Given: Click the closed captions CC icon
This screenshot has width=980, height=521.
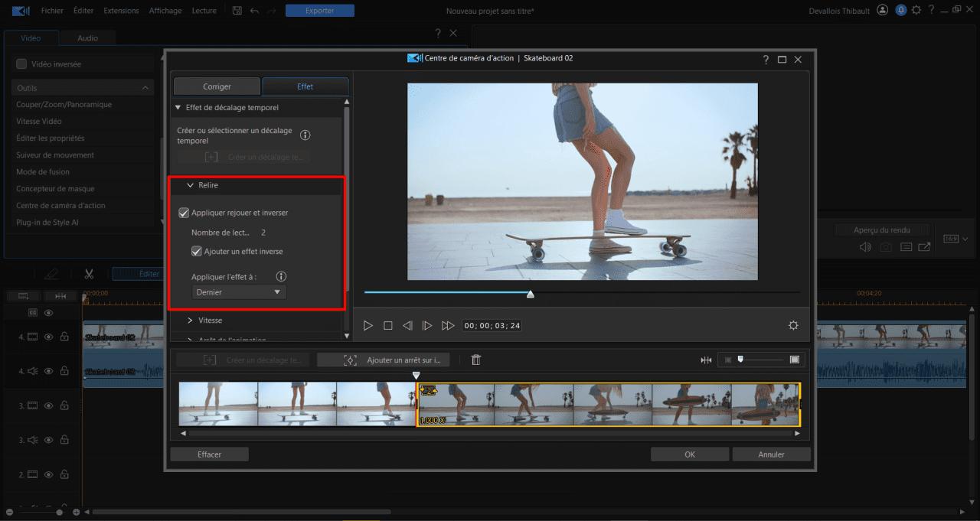Looking at the screenshot, I should pyautogui.click(x=34, y=312).
